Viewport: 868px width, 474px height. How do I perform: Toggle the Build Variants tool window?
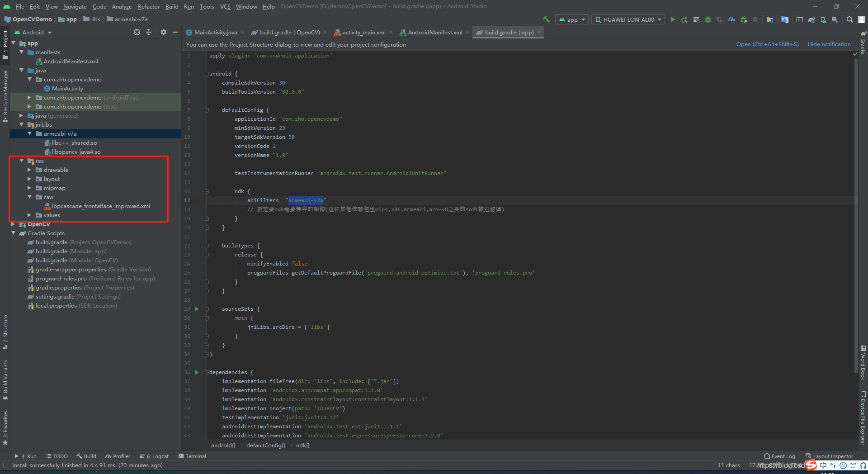point(5,380)
